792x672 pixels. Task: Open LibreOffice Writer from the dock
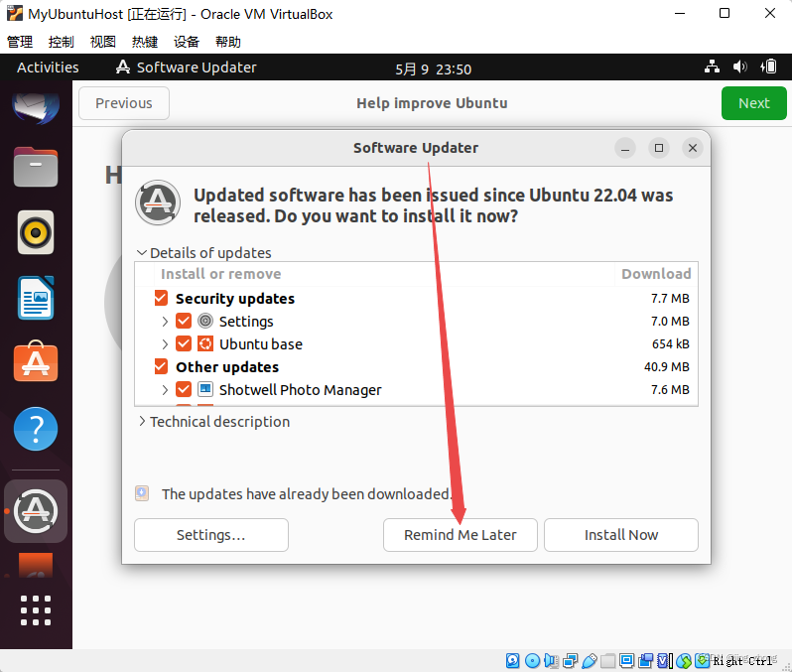coord(36,298)
